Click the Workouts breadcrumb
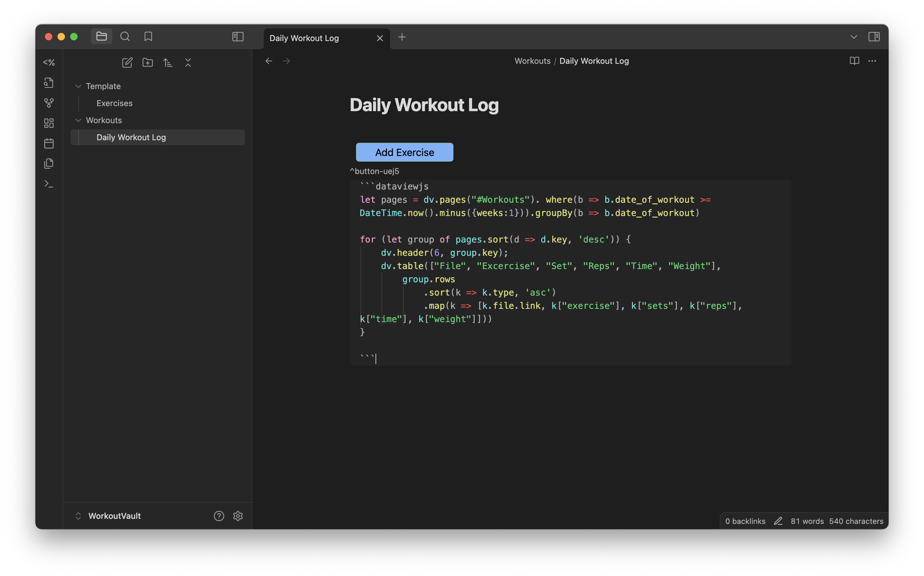Screen dimensions: 924x576 [x=532, y=61]
